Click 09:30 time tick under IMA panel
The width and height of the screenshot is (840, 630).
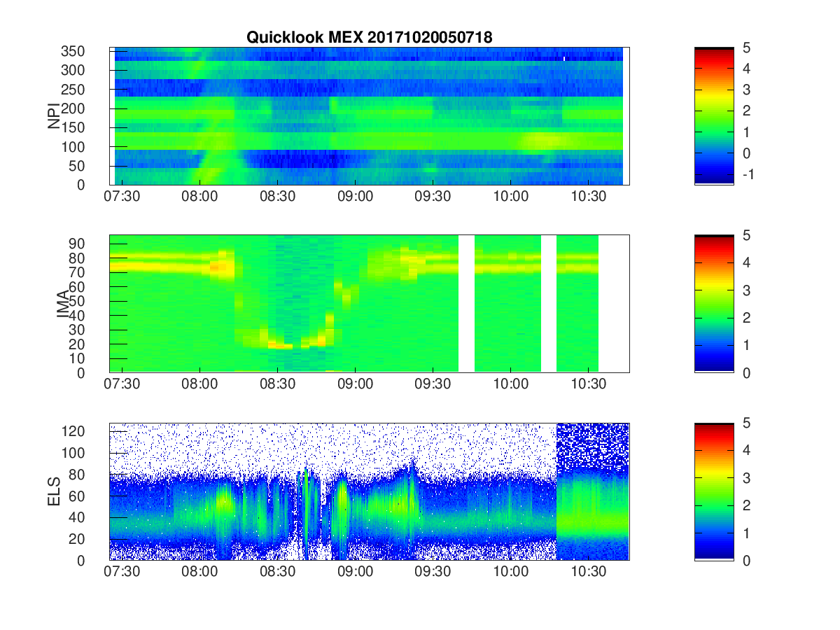(x=433, y=384)
